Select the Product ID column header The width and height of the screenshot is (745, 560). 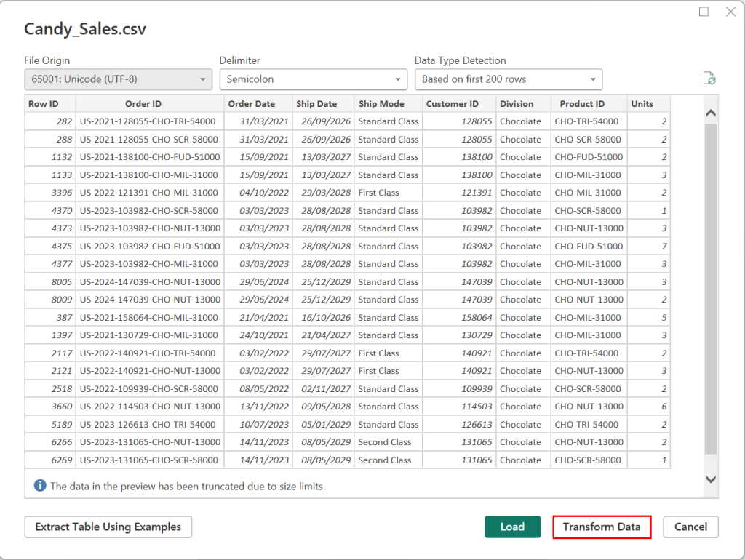(x=589, y=103)
